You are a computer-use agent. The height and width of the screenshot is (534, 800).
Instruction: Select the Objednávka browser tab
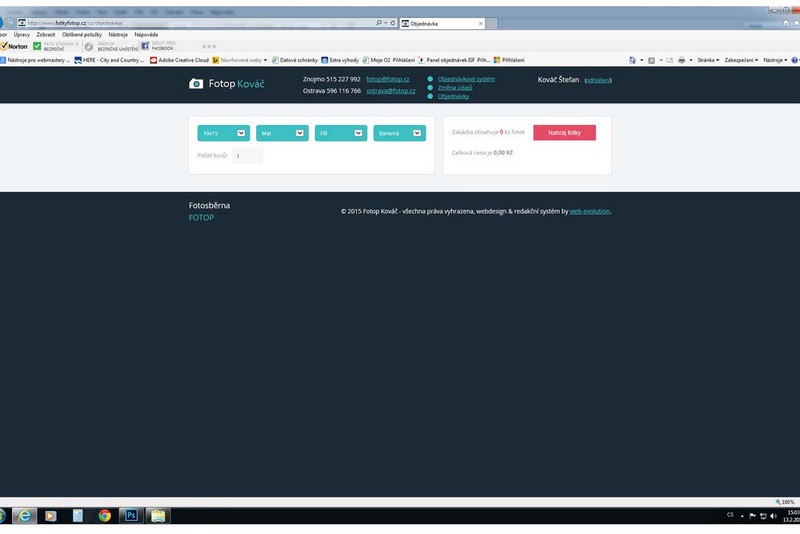(x=438, y=22)
